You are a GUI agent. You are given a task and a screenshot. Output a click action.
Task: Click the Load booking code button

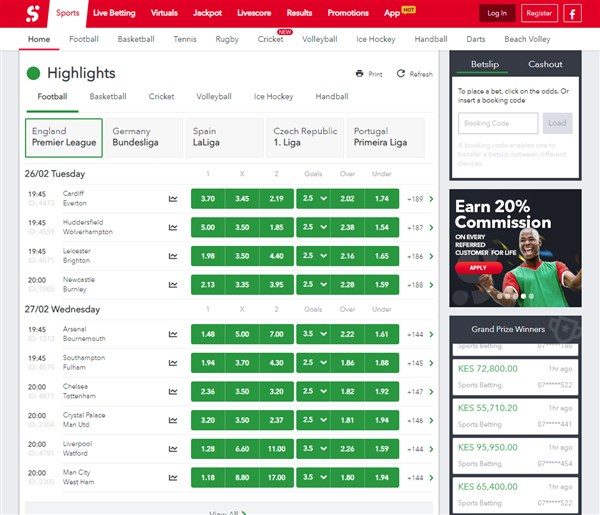tap(557, 123)
